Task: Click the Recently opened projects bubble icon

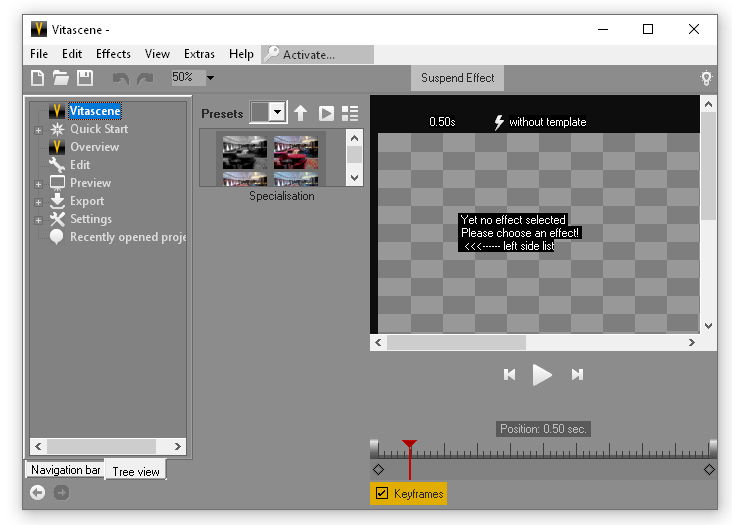Action: [x=56, y=237]
